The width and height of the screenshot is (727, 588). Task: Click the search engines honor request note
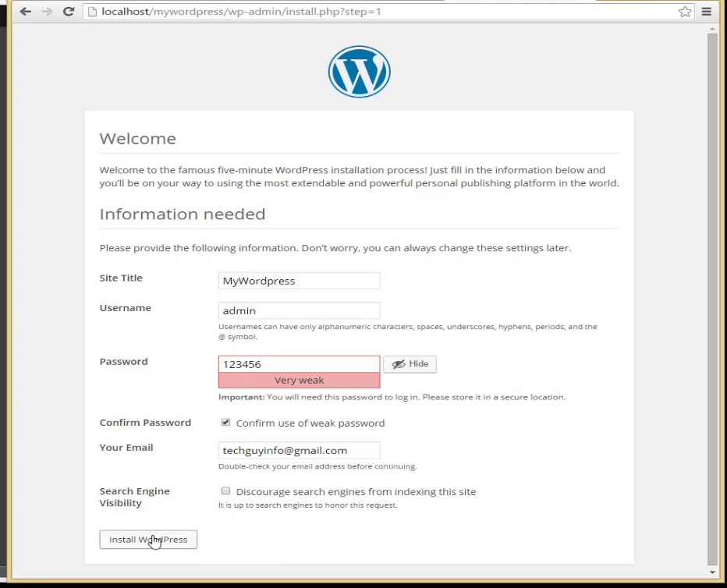point(308,505)
